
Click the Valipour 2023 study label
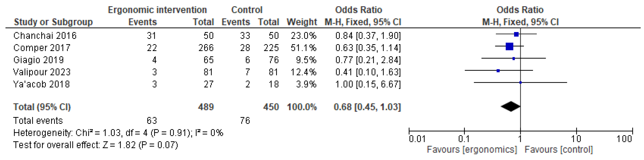point(42,72)
